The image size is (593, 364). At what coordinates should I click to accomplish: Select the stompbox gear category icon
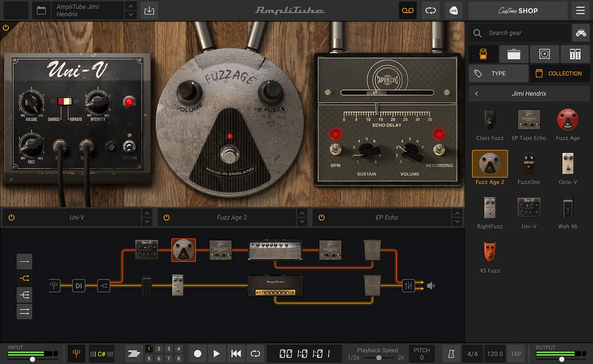(483, 54)
